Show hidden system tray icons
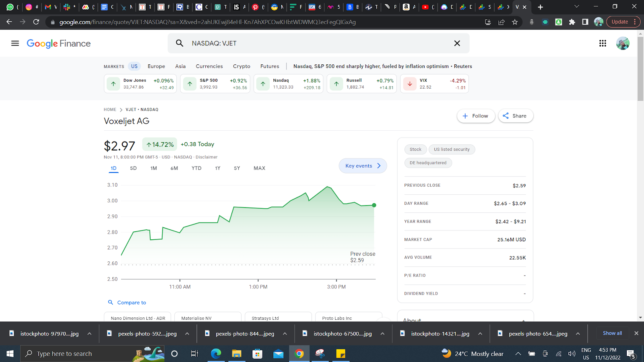 [518, 354]
